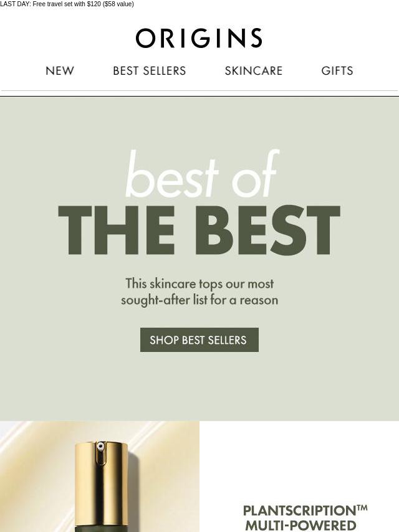
Task: Click the "sought-after list for a reason" text line
Action: [199, 300]
